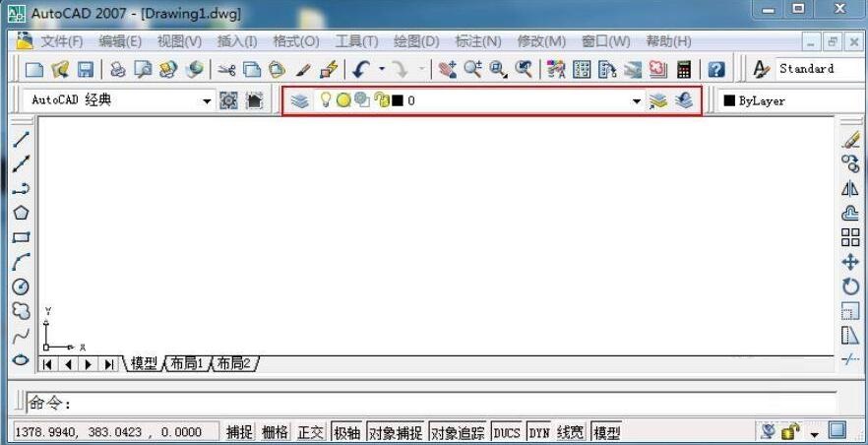Viewport: 868px width, 445px height.
Task: Open the 绘图(D) menu
Action: (x=416, y=41)
